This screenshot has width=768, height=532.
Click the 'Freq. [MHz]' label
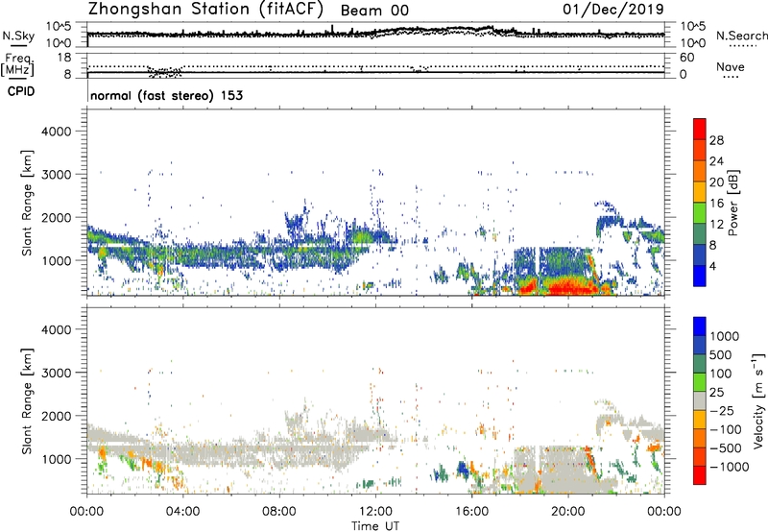pos(17,65)
